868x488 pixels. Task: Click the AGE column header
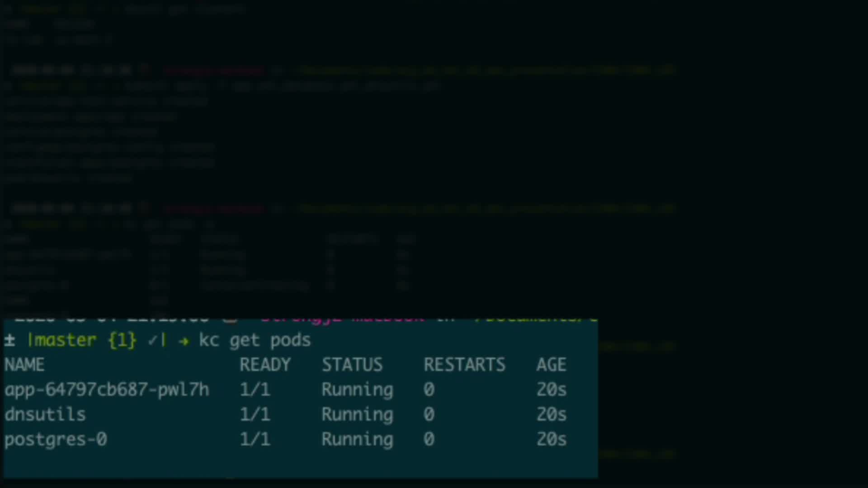coord(551,365)
